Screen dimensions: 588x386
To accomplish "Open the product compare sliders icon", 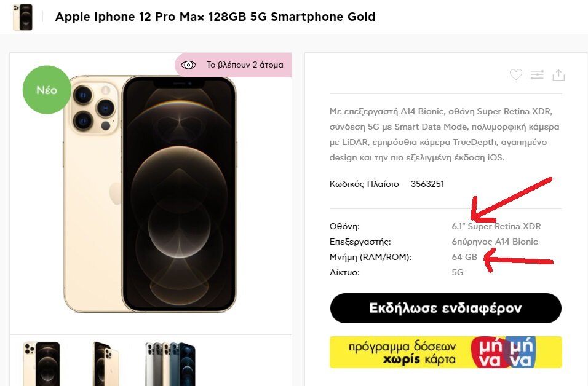I will pos(537,74).
